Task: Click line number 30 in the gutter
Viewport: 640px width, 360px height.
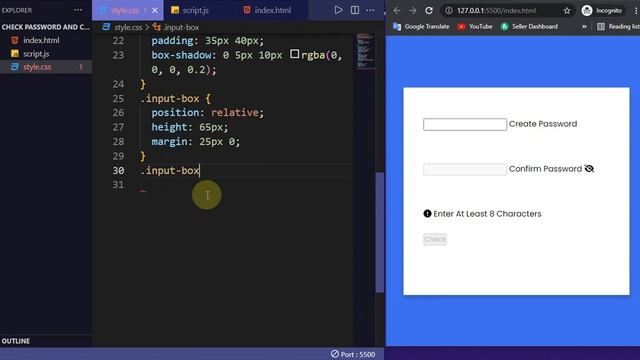Action: tap(118, 171)
